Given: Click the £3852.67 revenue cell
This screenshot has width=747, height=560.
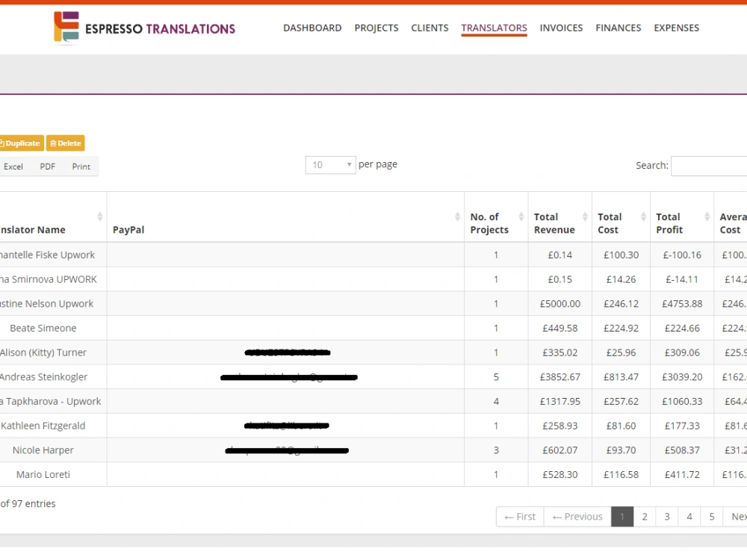Looking at the screenshot, I should pyautogui.click(x=560, y=376).
